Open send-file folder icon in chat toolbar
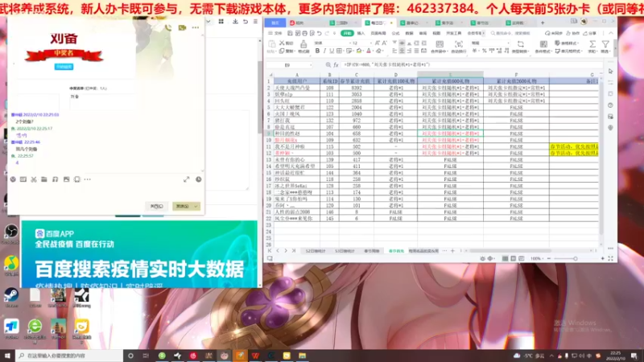644x362 pixels. (44, 179)
